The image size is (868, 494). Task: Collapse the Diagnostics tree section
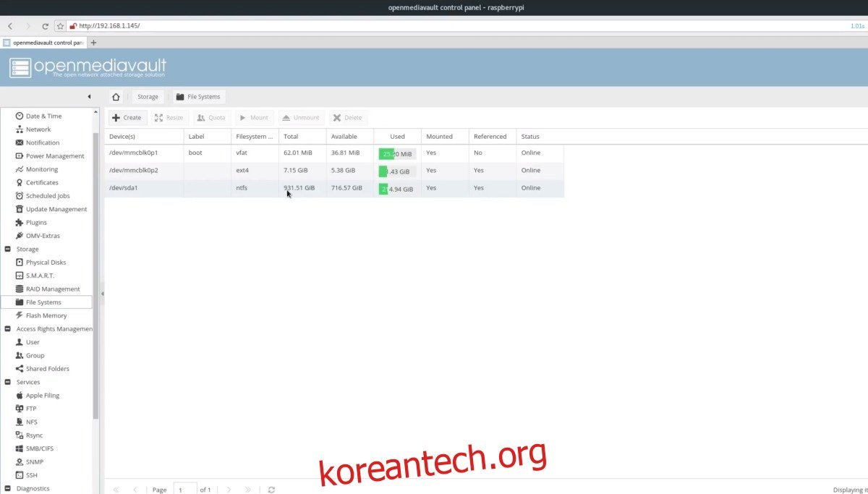8,489
